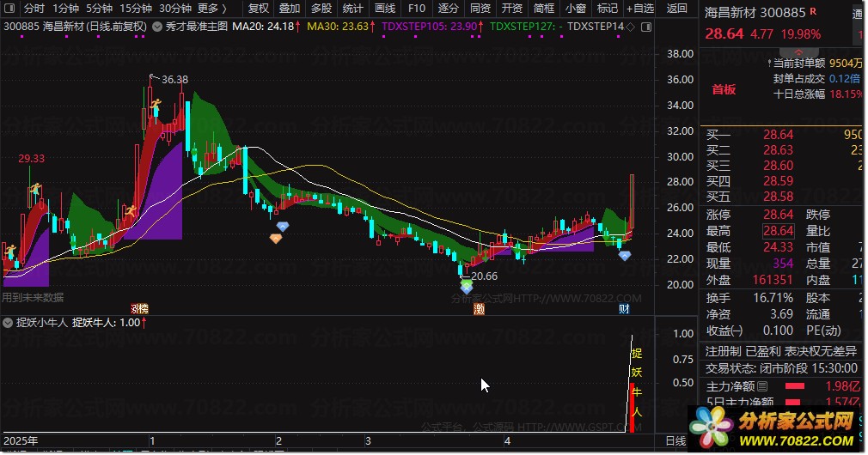Switch to the 分时 intraday tab
Screen dimensions: 868x455
pos(34,9)
